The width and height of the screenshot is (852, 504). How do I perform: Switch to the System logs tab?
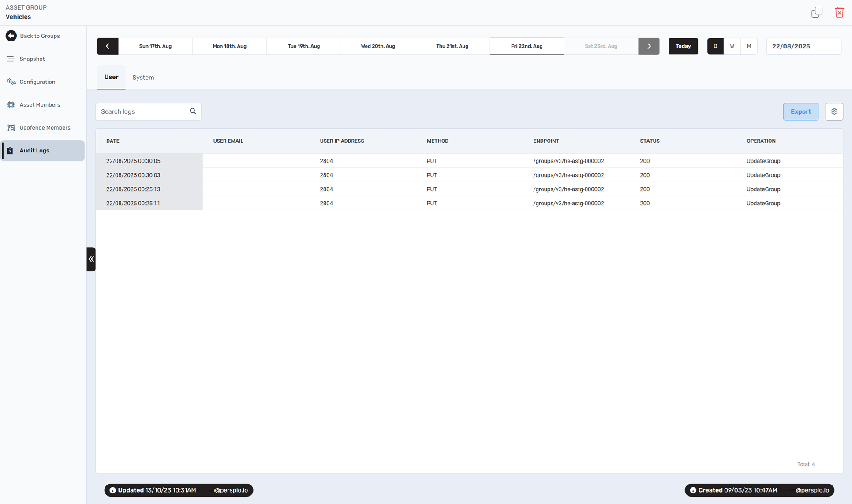pyautogui.click(x=143, y=78)
